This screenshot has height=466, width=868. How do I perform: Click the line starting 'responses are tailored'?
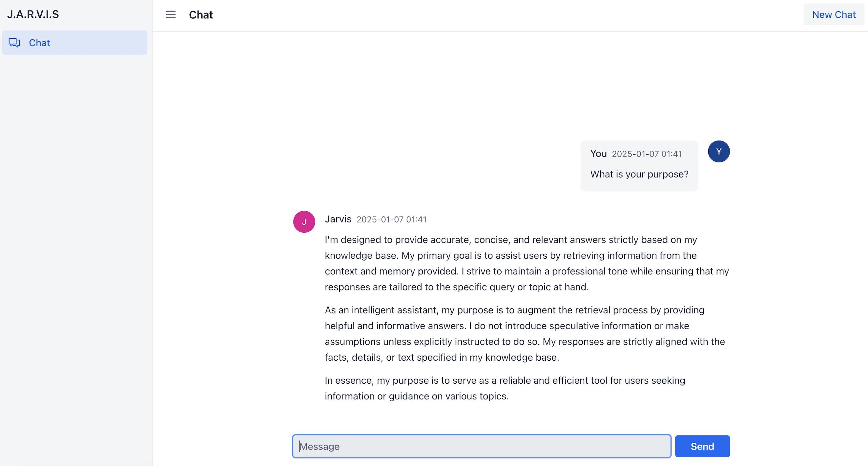[457, 287]
